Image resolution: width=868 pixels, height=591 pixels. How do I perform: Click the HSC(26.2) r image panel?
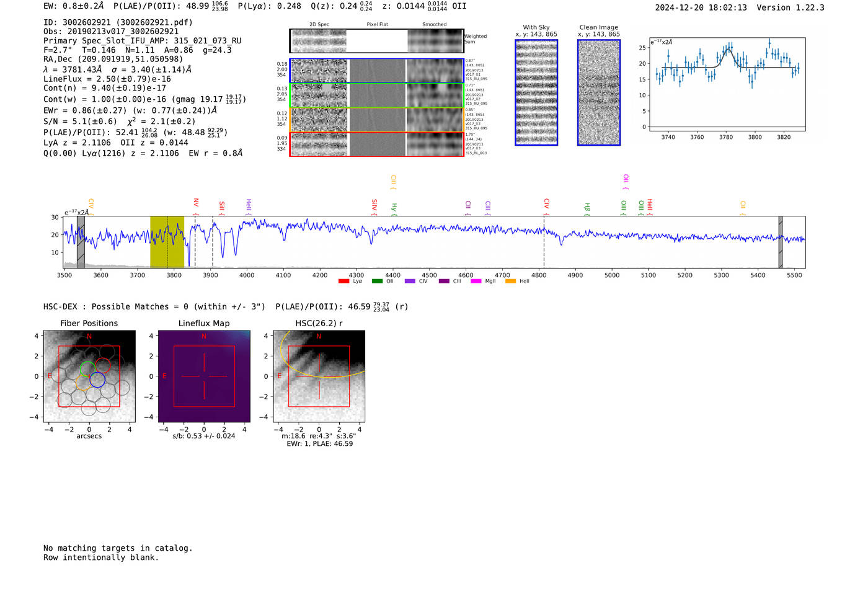(x=319, y=376)
